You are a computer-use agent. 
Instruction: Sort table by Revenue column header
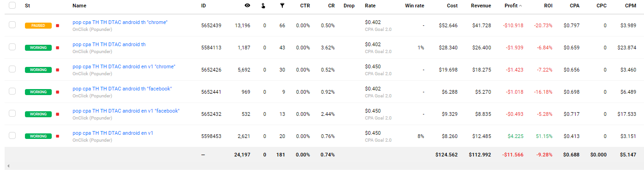[481, 6]
